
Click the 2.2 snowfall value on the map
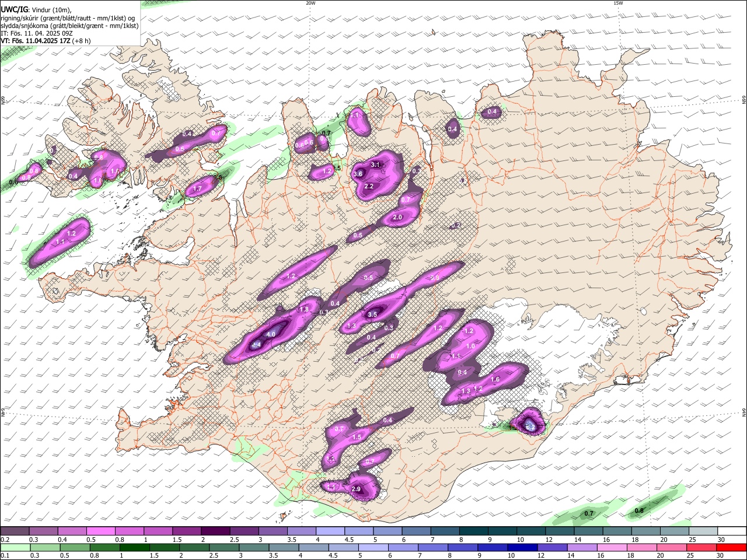tap(369, 187)
